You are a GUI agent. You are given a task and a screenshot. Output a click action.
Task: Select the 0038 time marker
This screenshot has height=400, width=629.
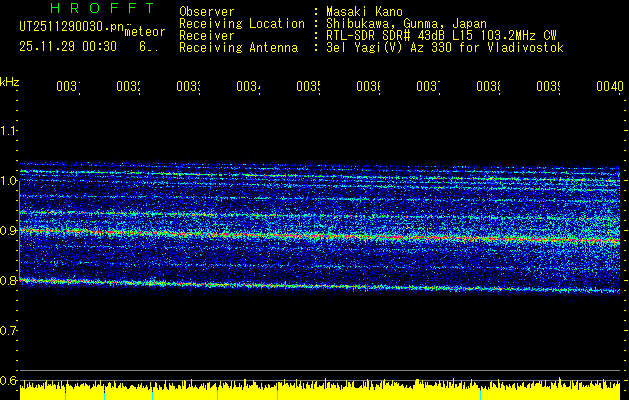pyautogui.click(x=488, y=86)
